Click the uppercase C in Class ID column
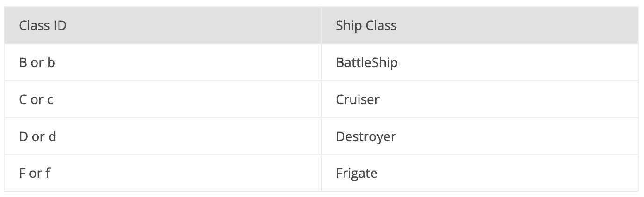Image resolution: width=644 pixels, height=197 pixels. (23, 99)
